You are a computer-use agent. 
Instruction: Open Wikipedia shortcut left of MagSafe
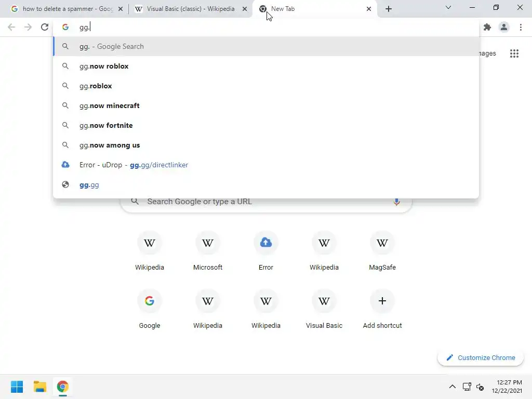(324, 251)
